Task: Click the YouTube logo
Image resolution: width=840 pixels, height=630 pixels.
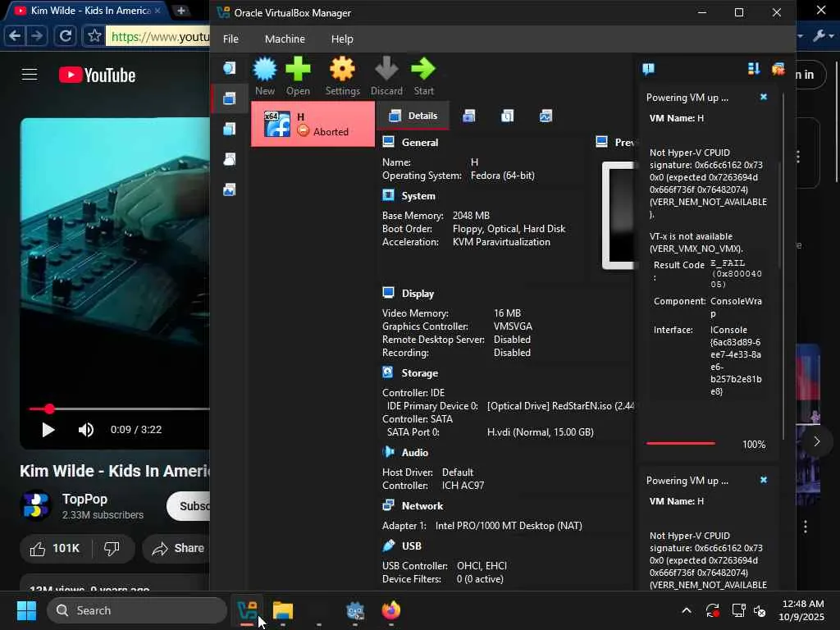Action: [x=97, y=75]
